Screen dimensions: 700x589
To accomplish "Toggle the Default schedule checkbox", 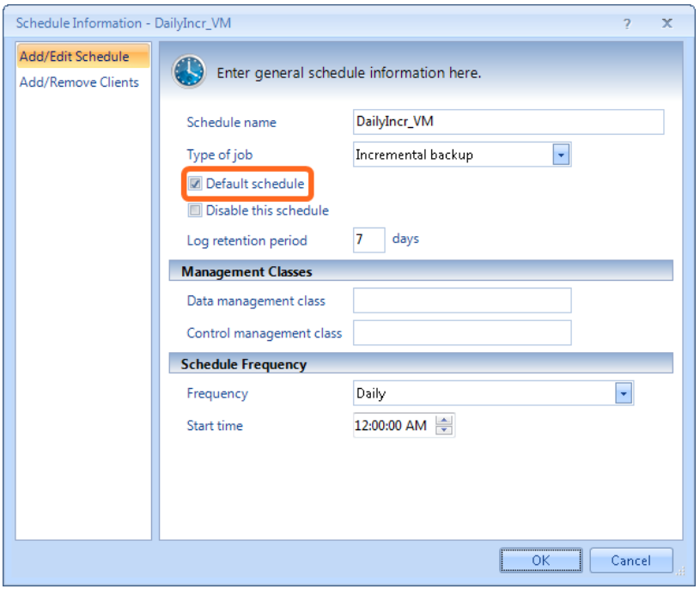I will [x=195, y=184].
